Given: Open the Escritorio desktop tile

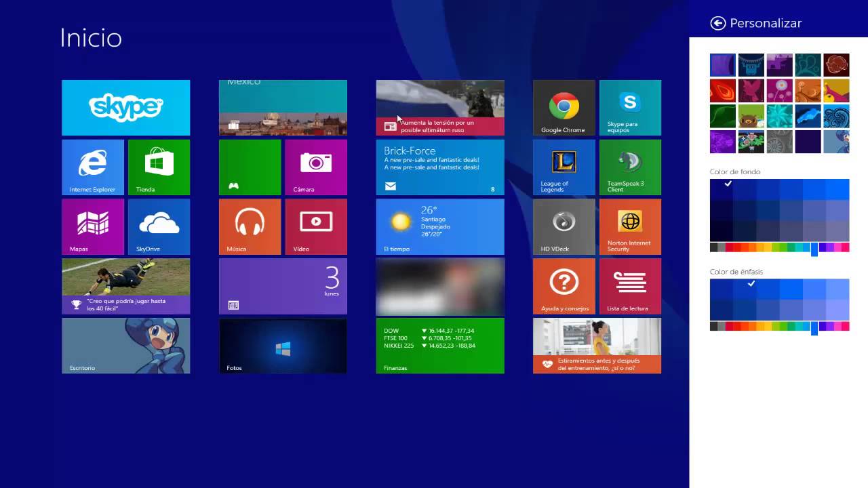Looking at the screenshot, I should coord(125,346).
